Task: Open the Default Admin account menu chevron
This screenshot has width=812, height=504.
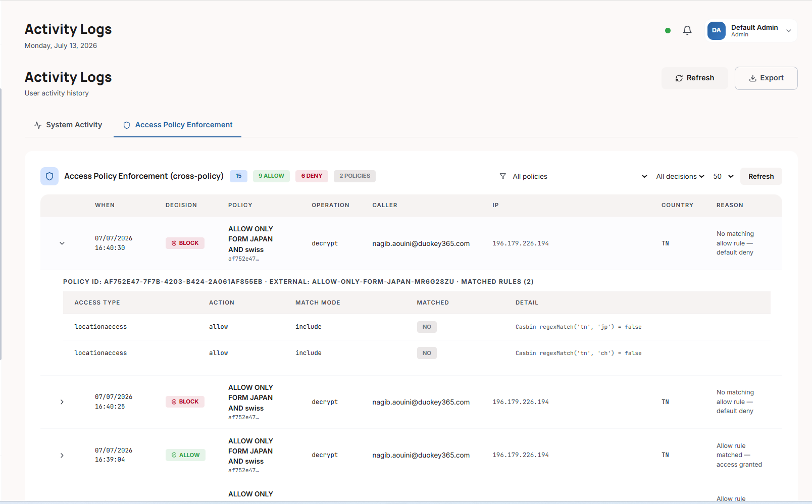Action: 788,31
